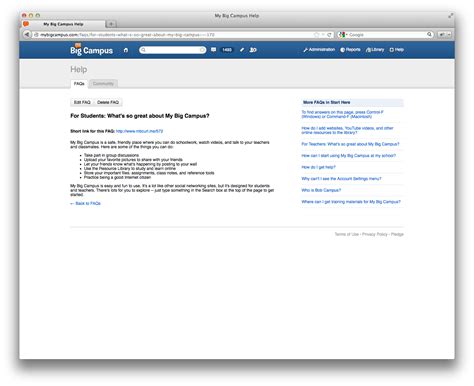
Task: Click the Google browser search box
Action: [385, 34]
